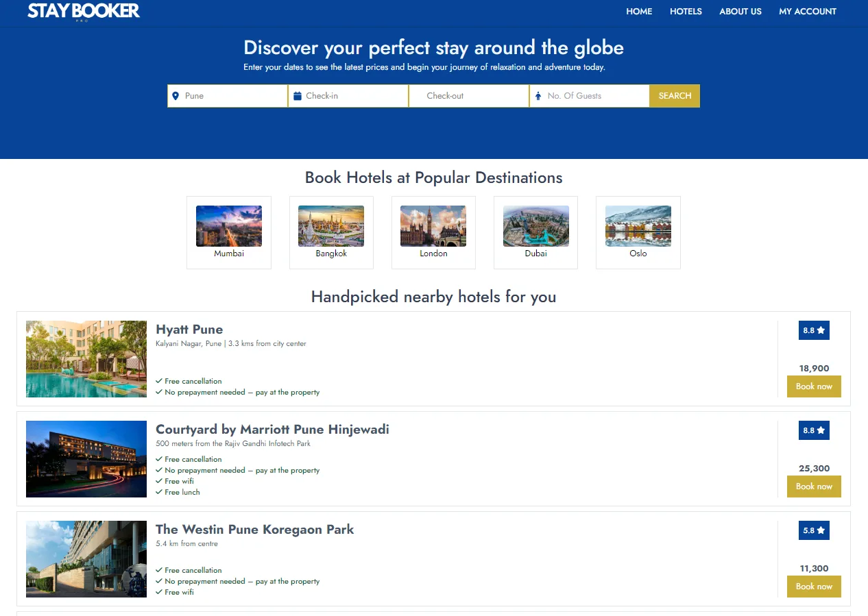Open the HOTELS menu item
This screenshot has height=616, width=868.
(686, 11)
